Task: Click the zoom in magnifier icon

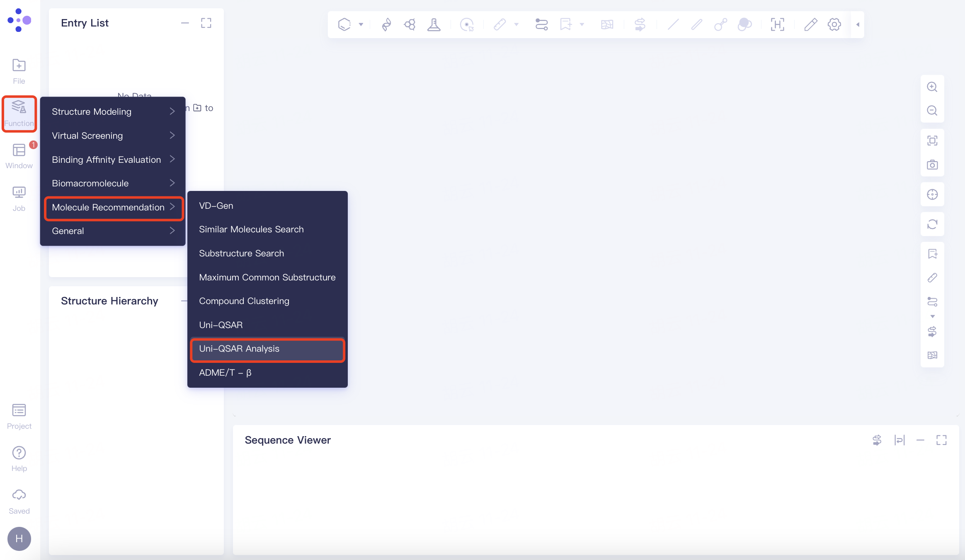Action: pyautogui.click(x=932, y=87)
